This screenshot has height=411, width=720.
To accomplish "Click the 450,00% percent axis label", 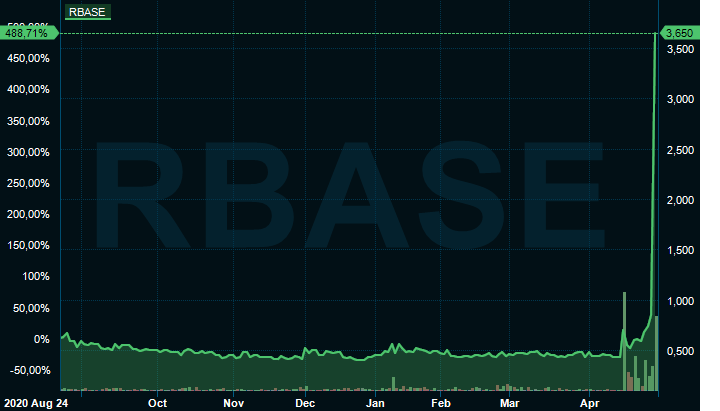I will pos(28,58).
